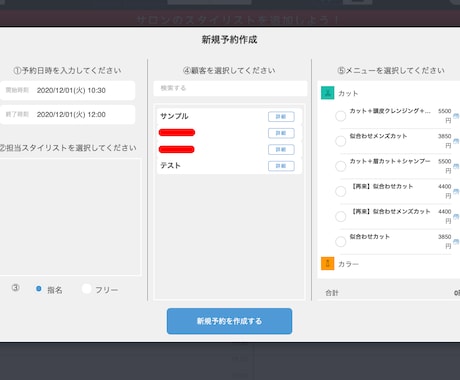This screenshot has width=460, height=380.
Task: Click the カット category heading label
Action: (348, 94)
